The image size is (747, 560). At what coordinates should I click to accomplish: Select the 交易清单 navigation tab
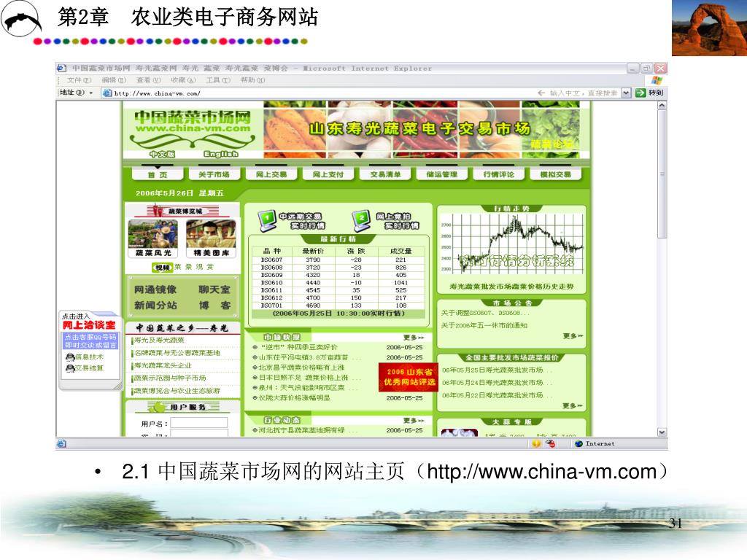pyautogui.click(x=385, y=175)
